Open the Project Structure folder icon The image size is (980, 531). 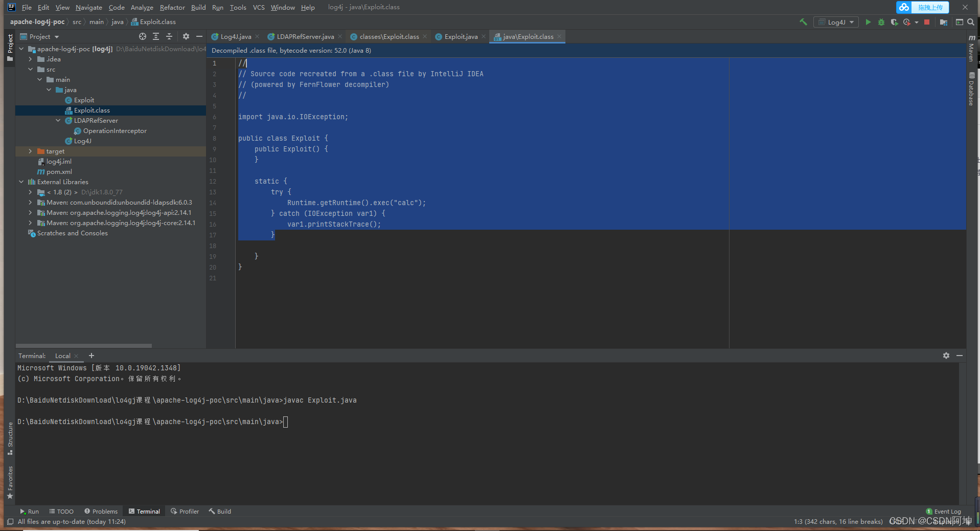click(x=944, y=22)
